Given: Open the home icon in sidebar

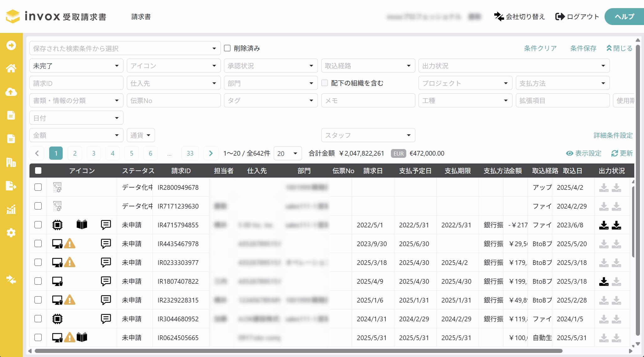Looking at the screenshot, I should [11, 68].
